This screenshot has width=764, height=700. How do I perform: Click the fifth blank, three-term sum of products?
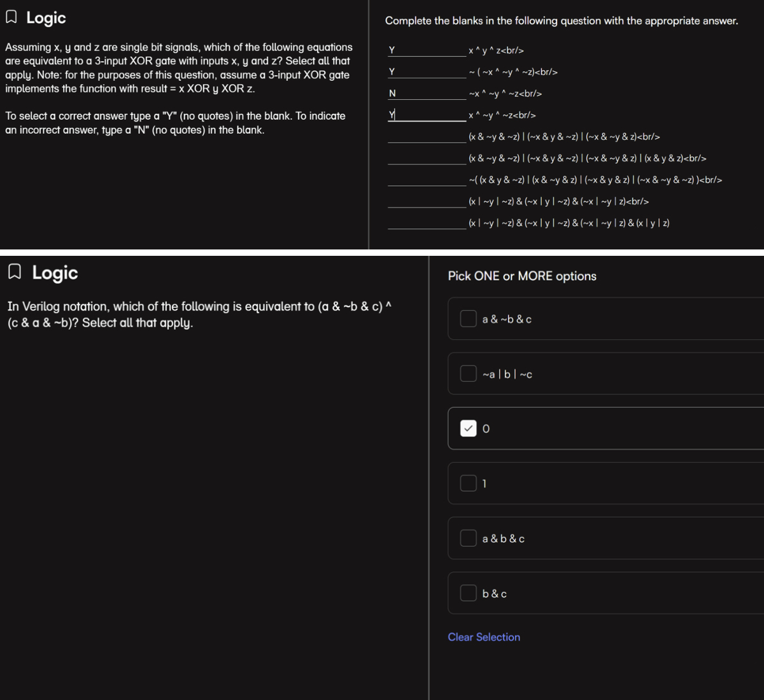(x=427, y=136)
